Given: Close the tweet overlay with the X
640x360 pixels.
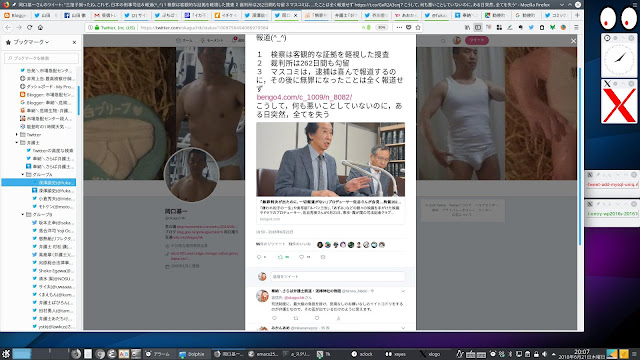Looking at the screenshot, I should [x=573, y=41].
